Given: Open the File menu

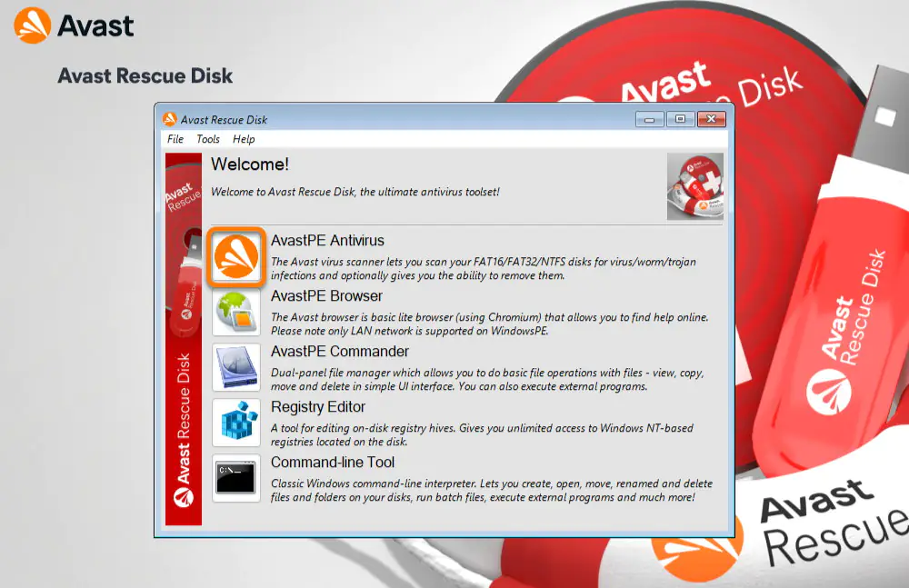Looking at the screenshot, I should 175,139.
